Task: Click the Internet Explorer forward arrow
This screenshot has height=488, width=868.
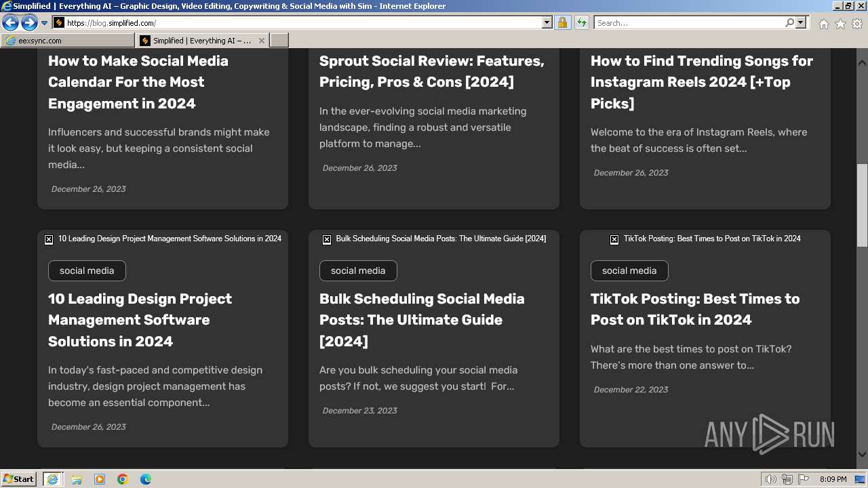Action: pos(29,22)
